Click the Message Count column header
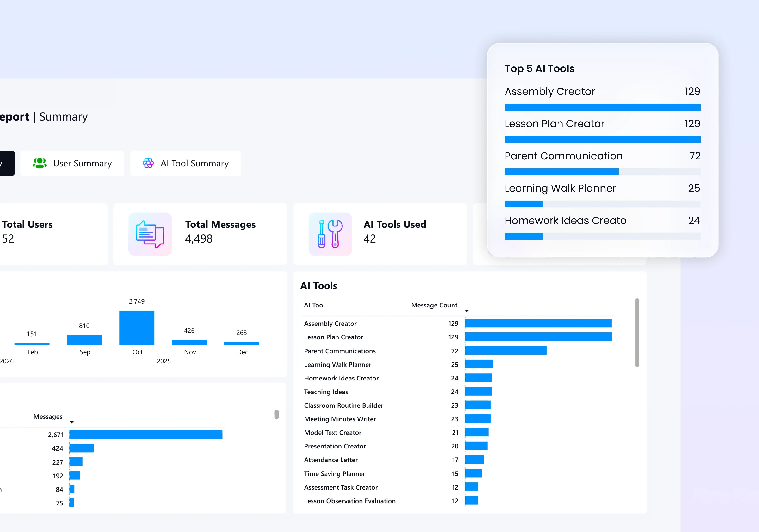 pos(434,305)
